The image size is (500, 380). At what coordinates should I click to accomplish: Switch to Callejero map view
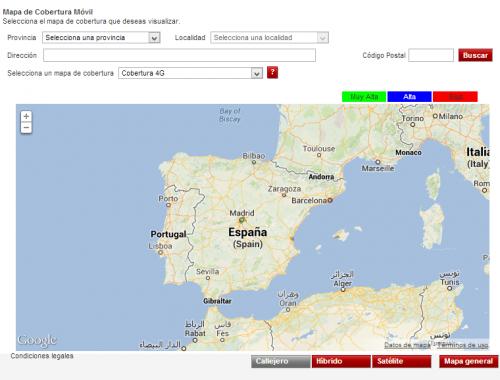point(281,361)
